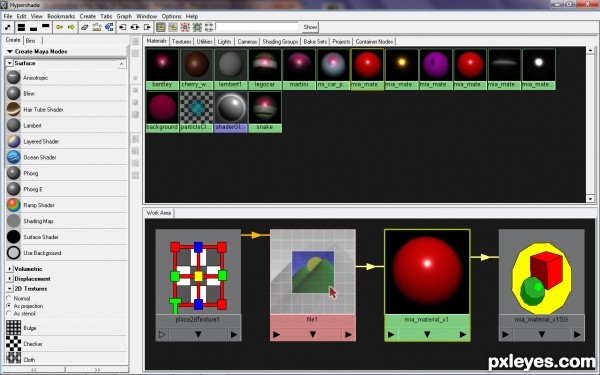Viewport: 600px width, 375px height.
Task: Create a Ramp Shader node
Action: (66, 205)
